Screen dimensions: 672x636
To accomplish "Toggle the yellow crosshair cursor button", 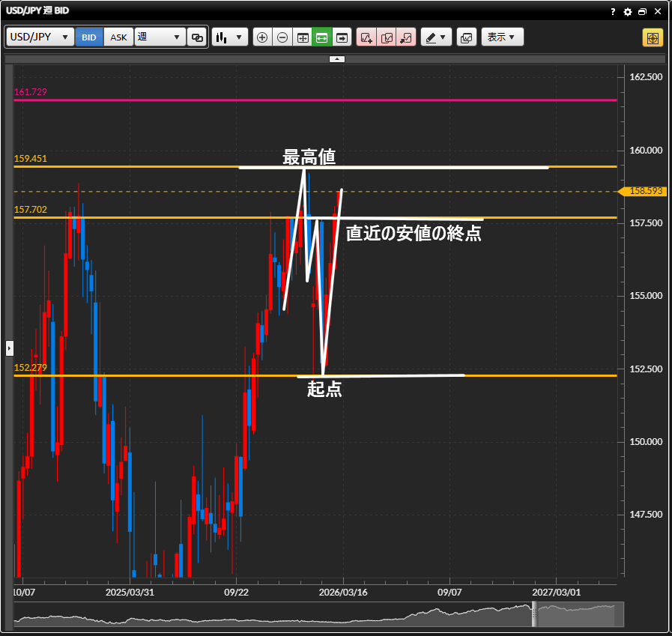I will (653, 37).
